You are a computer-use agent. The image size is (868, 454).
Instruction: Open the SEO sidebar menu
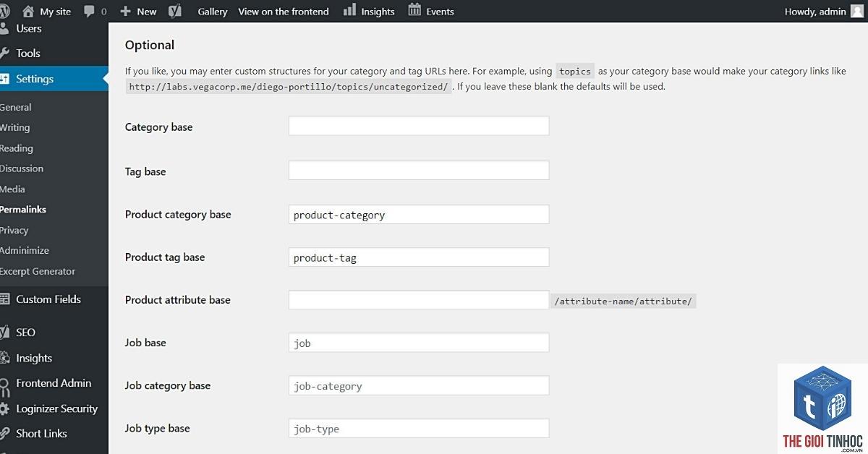pos(25,333)
